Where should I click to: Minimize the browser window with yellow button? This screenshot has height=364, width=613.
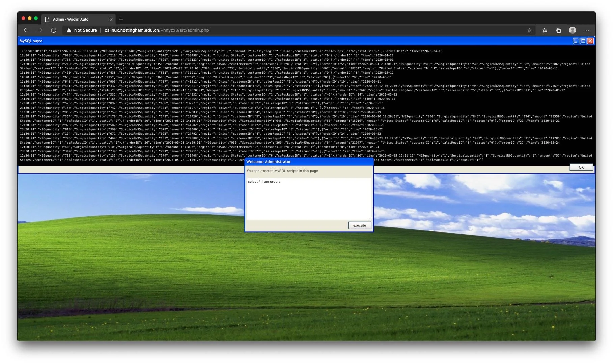pyautogui.click(x=30, y=18)
